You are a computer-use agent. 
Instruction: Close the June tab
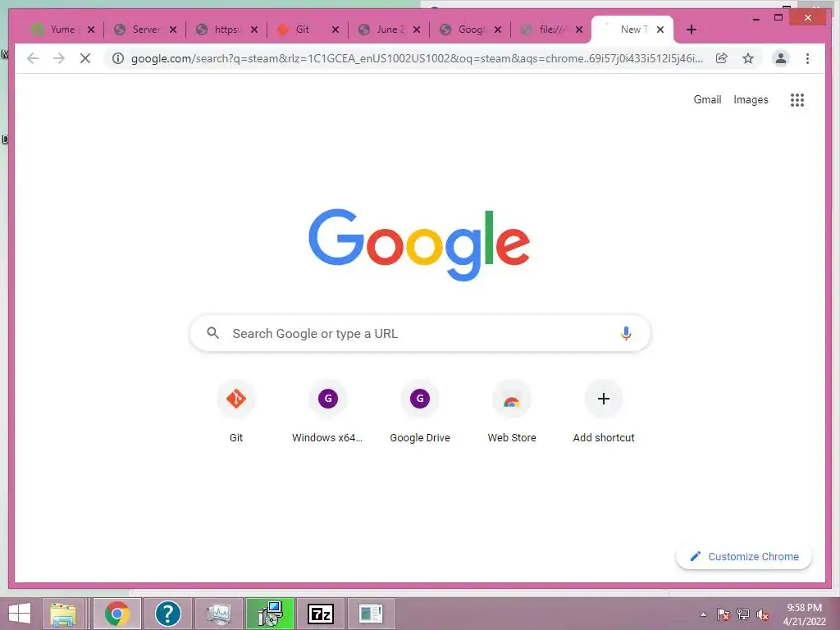coord(417,30)
